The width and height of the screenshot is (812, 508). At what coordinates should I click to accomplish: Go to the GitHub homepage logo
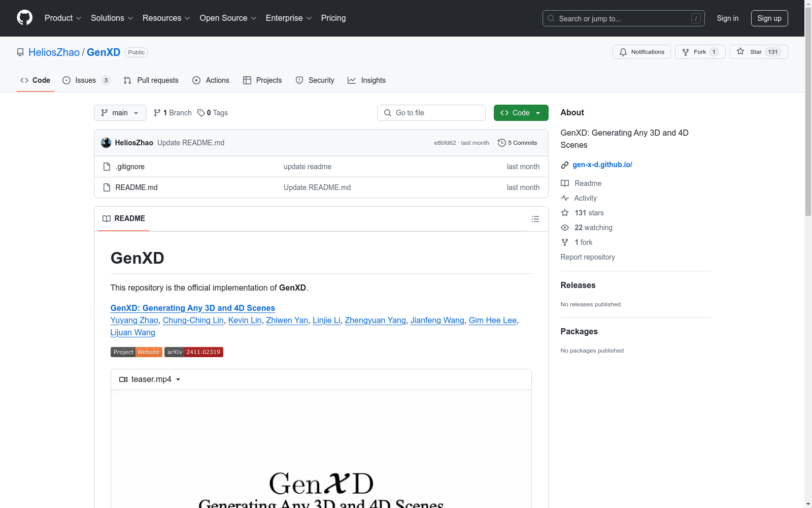tap(24, 18)
